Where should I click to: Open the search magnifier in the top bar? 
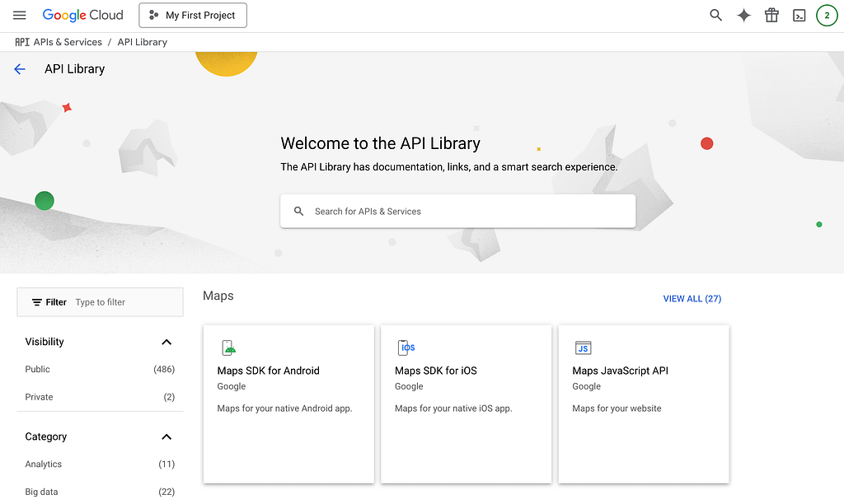click(x=715, y=15)
